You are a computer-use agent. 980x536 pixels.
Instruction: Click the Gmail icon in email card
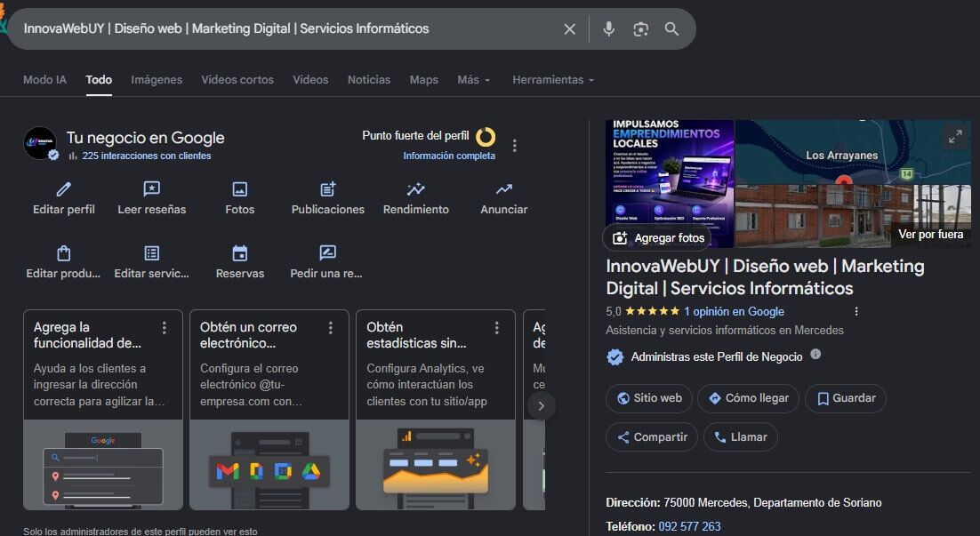[x=228, y=470]
